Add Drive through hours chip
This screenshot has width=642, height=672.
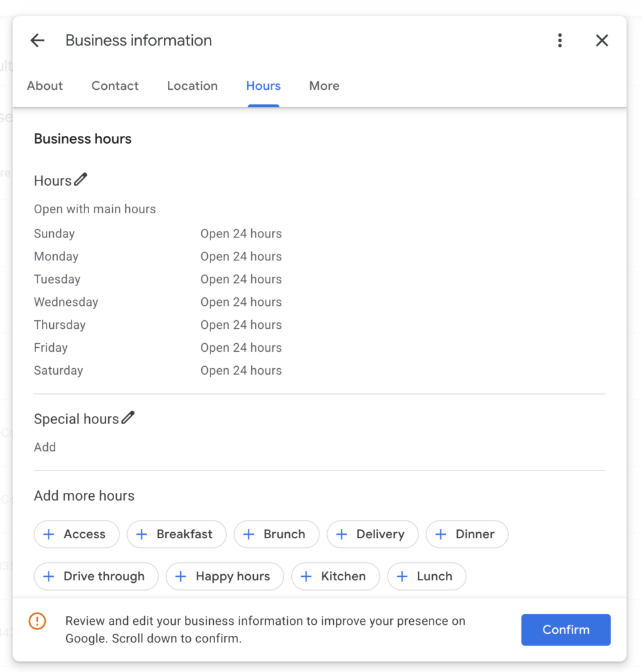pyautogui.click(x=96, y=576)
